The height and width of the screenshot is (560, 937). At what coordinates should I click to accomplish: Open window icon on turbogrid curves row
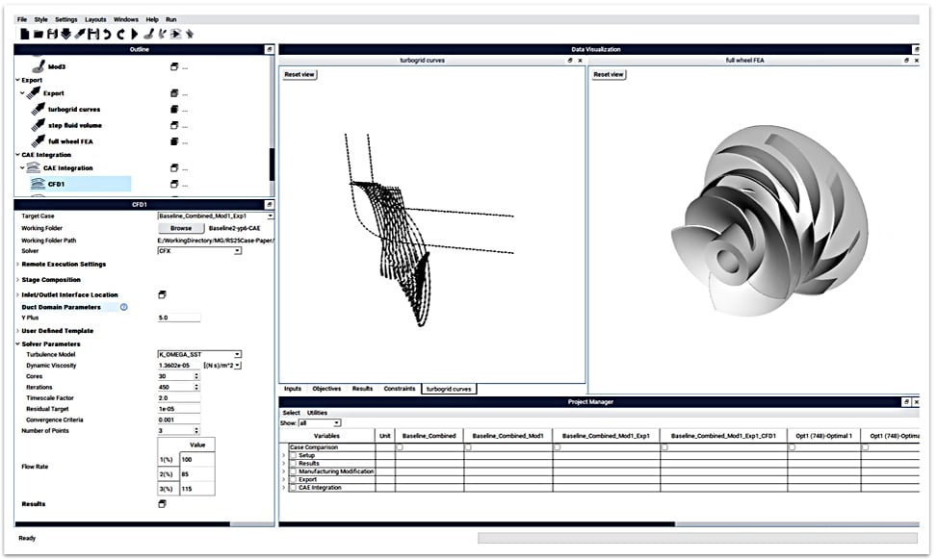[x=174, y=110]
